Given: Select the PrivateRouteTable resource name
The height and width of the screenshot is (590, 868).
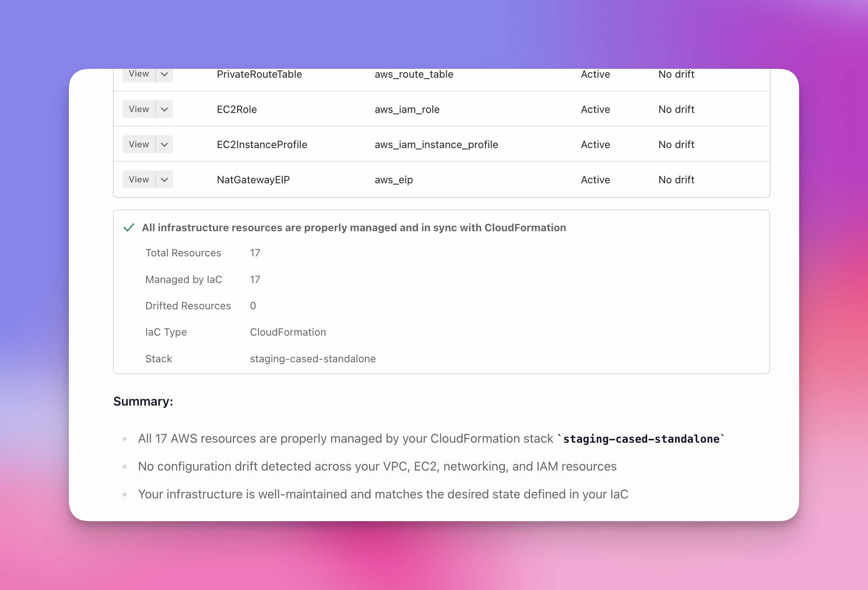Looking at the screenshot, I should pyautogui.click(x=259, y=74).
